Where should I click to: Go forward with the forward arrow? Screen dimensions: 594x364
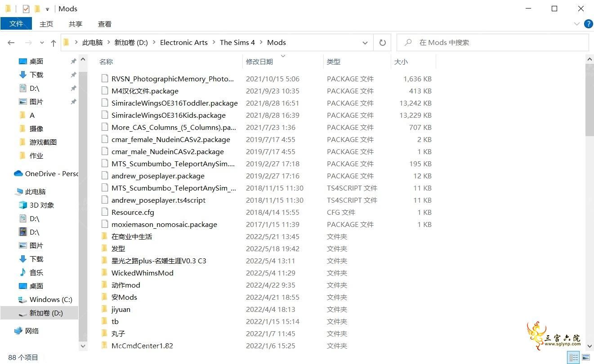pyautogui.click(x=28, y=43)
